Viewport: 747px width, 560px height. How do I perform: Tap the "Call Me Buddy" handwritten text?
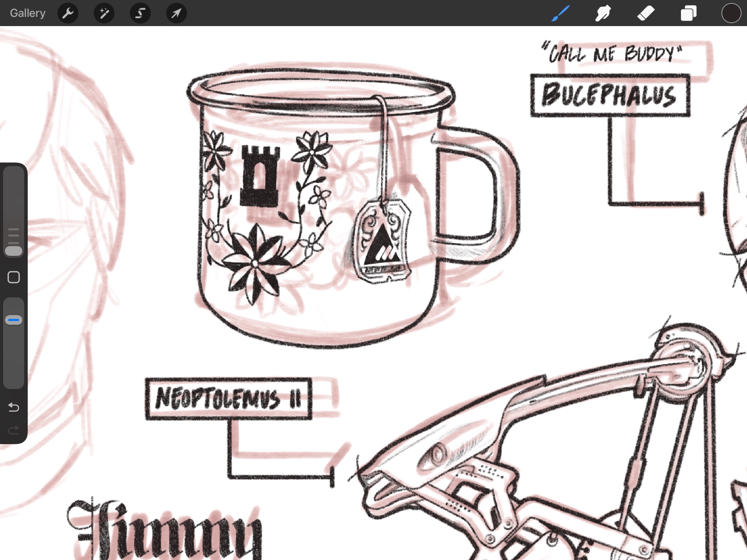(x=612, y=54)
